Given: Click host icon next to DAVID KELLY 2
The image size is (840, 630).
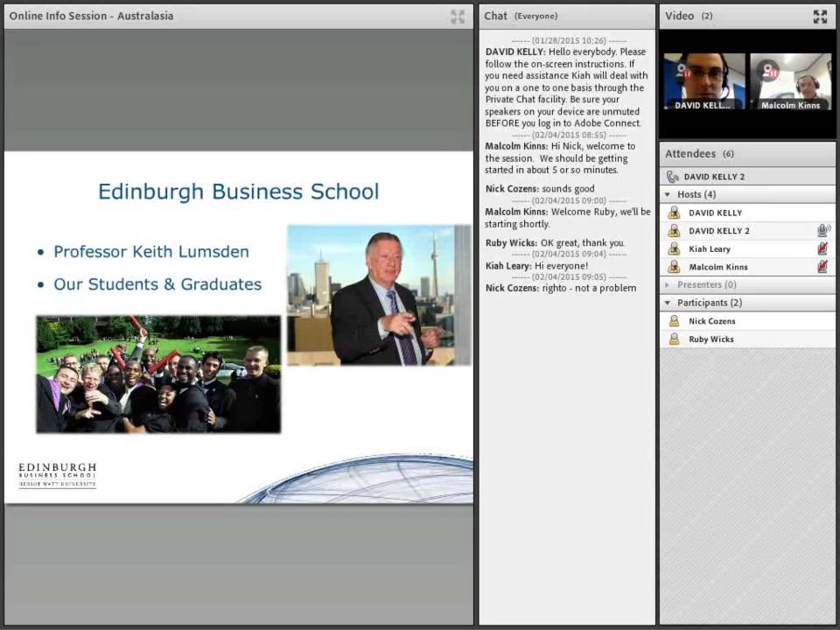Looking at the screenshot, I should (674, 231).
